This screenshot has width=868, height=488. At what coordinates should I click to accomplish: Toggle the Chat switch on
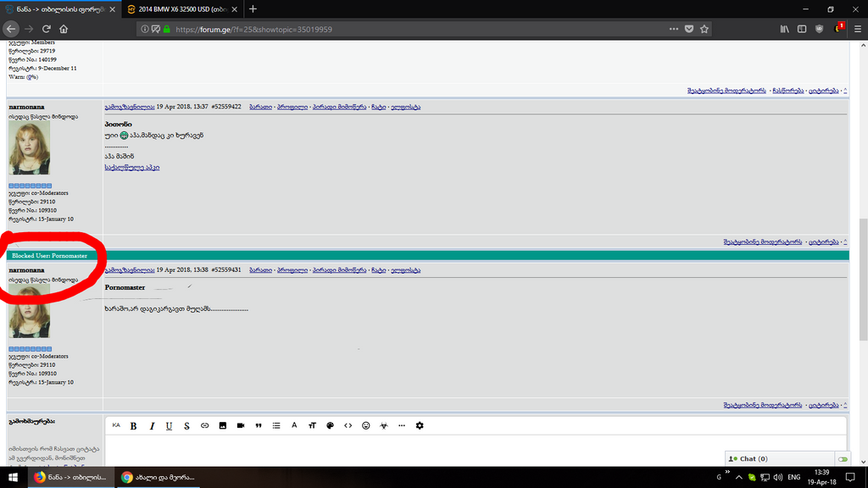pos(843,458)
